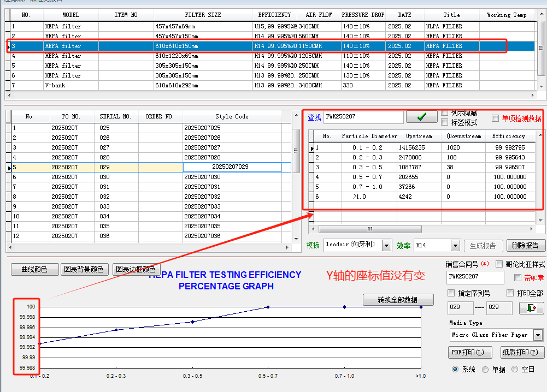Toggle the 带QC章 checkbox
The height and width of the screenshot is (392, 547).
517,277
